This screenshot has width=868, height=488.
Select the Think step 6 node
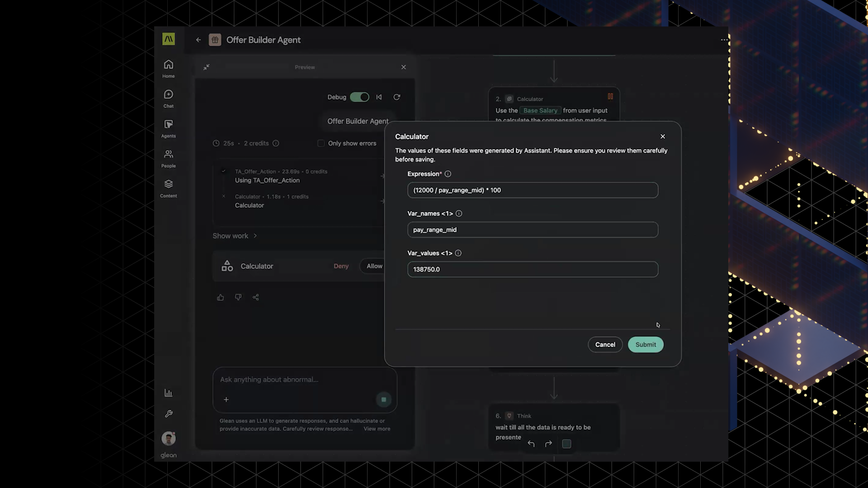coord(554,427)
